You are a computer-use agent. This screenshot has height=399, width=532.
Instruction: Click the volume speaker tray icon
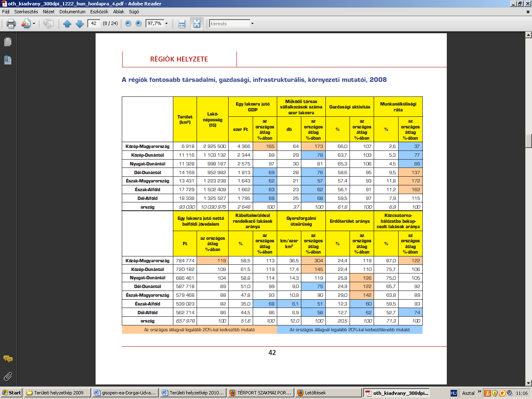tap(509, 393)
